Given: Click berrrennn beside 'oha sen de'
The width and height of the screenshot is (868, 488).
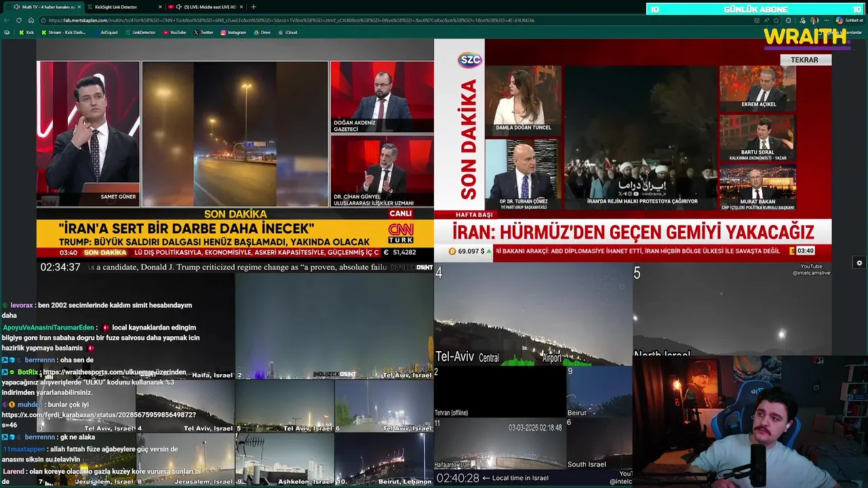Looking at the screenshot, I should [x=40, y=360].
